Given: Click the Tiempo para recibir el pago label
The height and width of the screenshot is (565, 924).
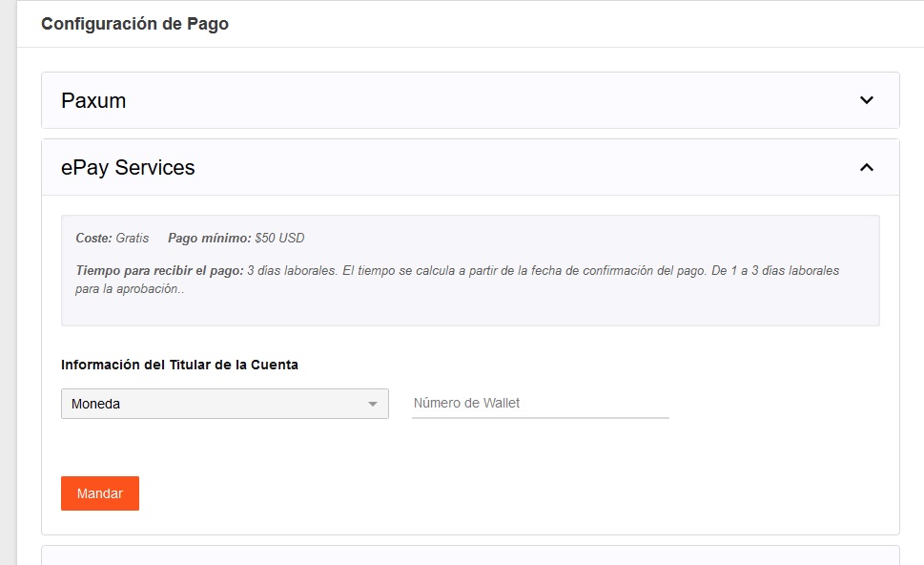Looking at the screenshot, I should click(x=159, y=270).
